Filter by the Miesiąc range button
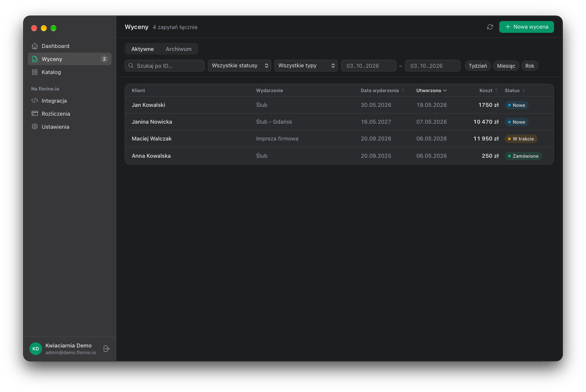This screenshot has width=586, height=392. [x=506, y=66]
